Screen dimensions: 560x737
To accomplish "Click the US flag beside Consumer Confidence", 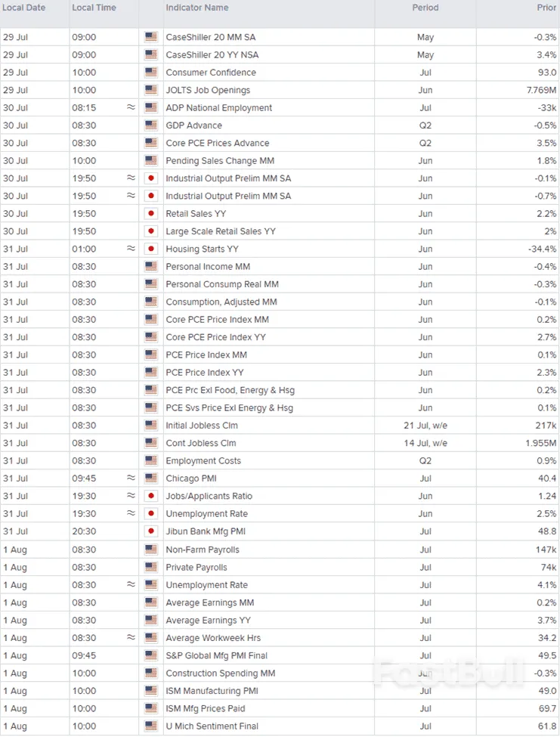I will click(x=151, y=73).
